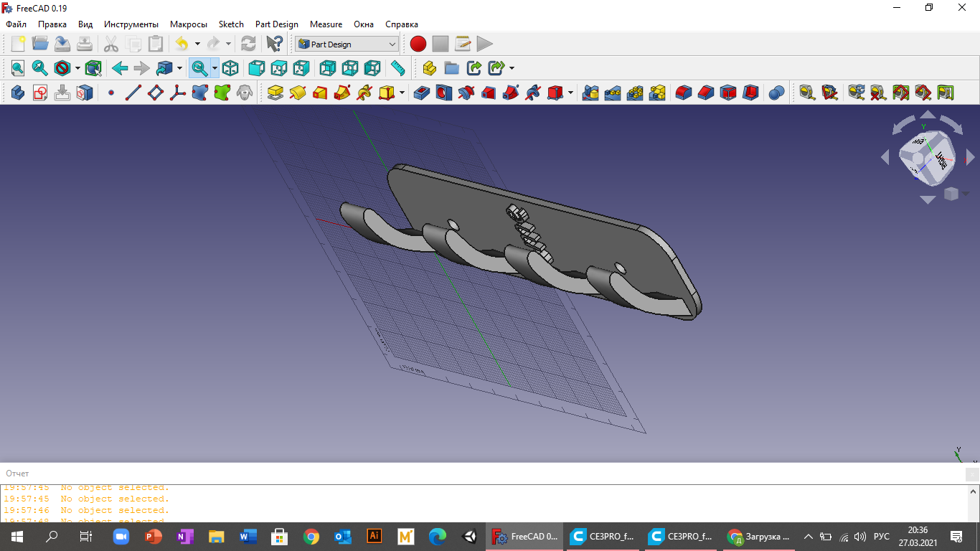980x551 pixels.
Task: Expand the draw style dropdown arrow
Action: coord(77,68)
